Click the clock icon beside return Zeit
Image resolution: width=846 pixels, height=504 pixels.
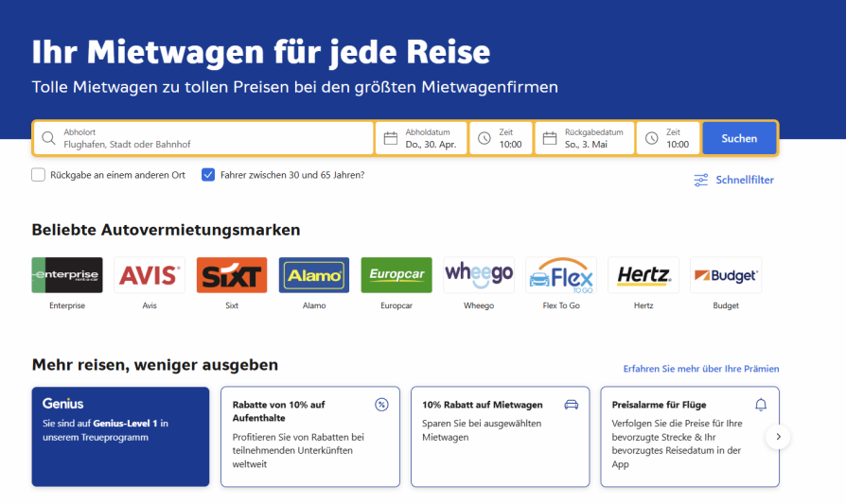tap(652, 138)
